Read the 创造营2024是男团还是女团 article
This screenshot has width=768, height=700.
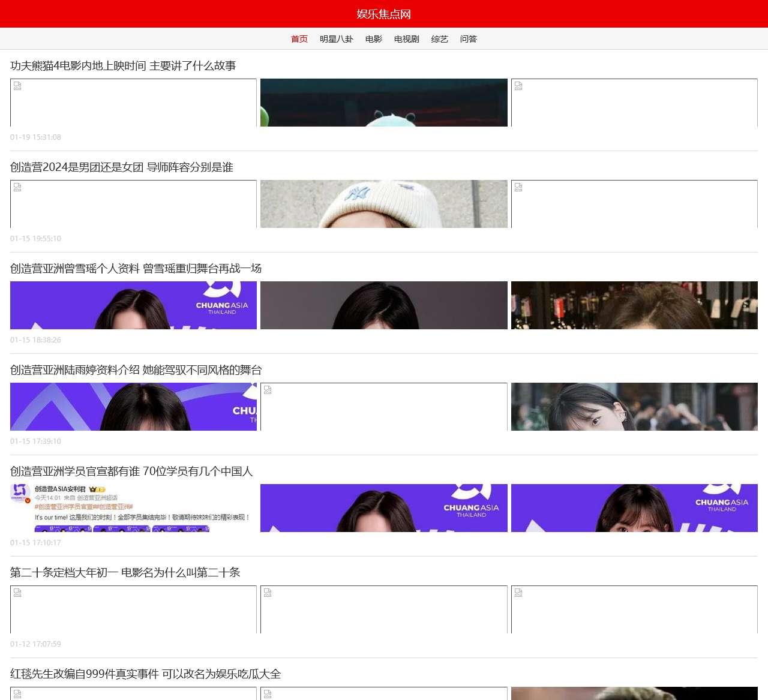coord(121,167)
